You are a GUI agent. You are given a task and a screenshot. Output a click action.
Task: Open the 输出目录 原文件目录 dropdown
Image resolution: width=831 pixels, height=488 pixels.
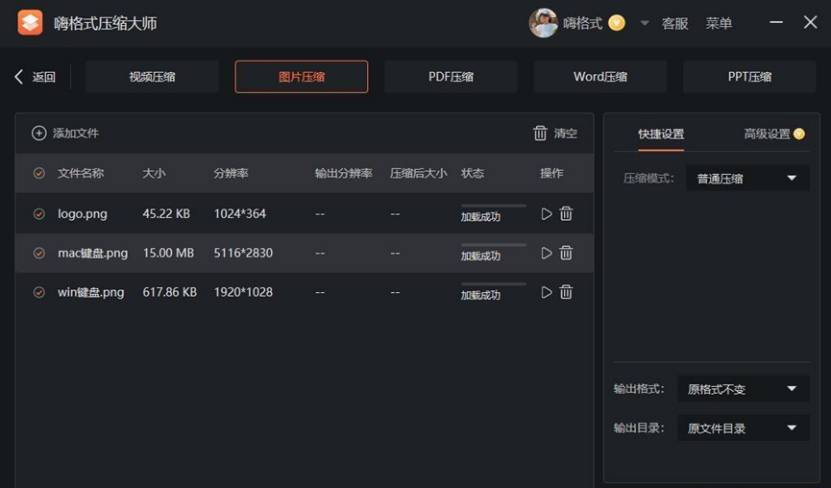tap(743, 428)
